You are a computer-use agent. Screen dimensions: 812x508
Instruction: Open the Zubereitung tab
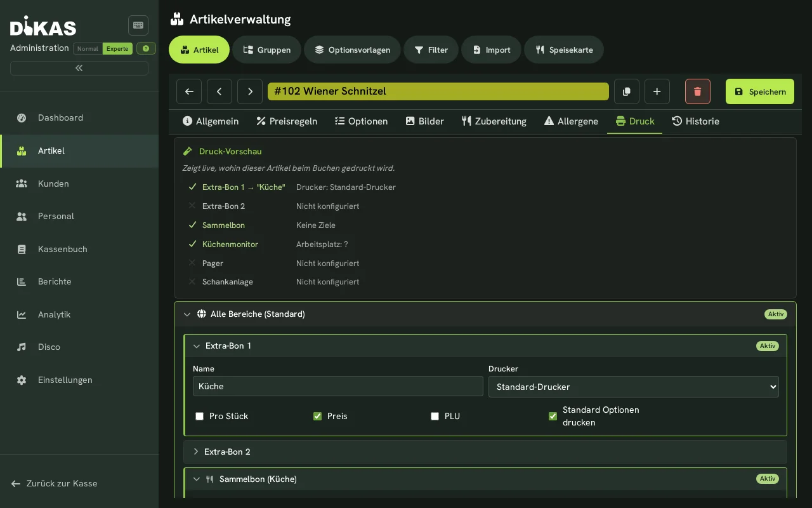point(494,121)
